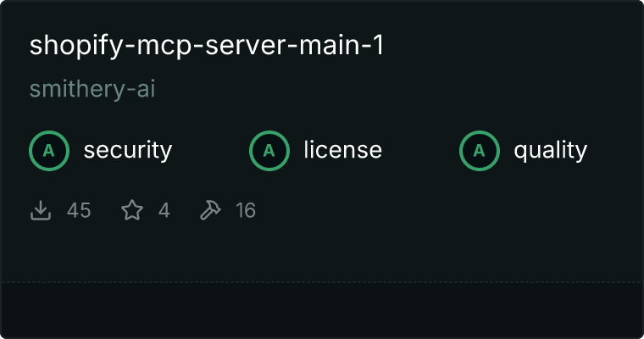This screenshot has width=644, height=339.
Task: Open the shopify-mcp-server-main-1 title
Action: 207,46
